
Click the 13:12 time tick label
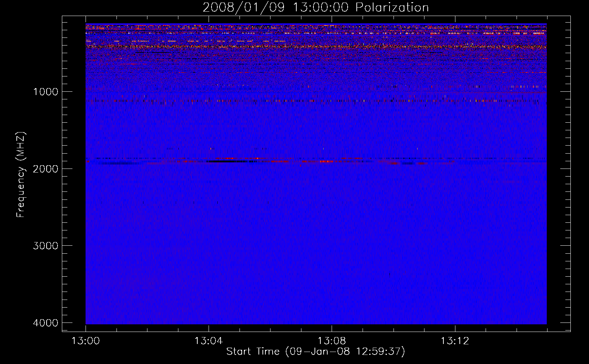point(455,341)
